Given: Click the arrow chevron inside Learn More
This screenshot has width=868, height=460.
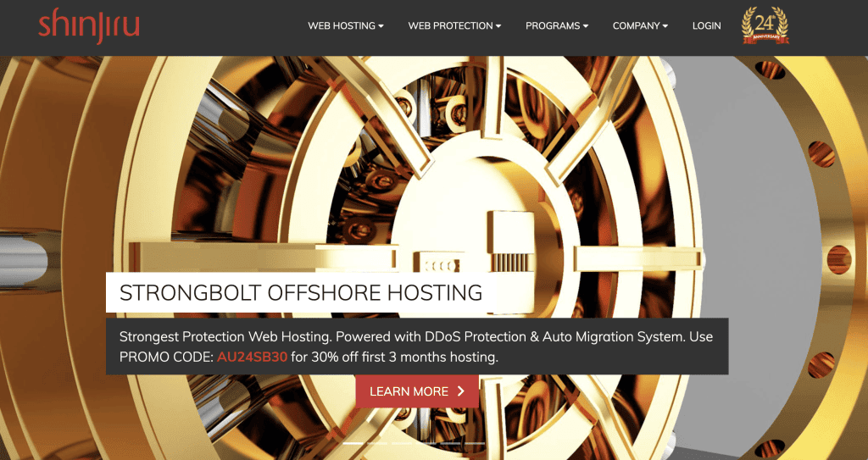Looking at the screenshot, I should coord(460,391).
